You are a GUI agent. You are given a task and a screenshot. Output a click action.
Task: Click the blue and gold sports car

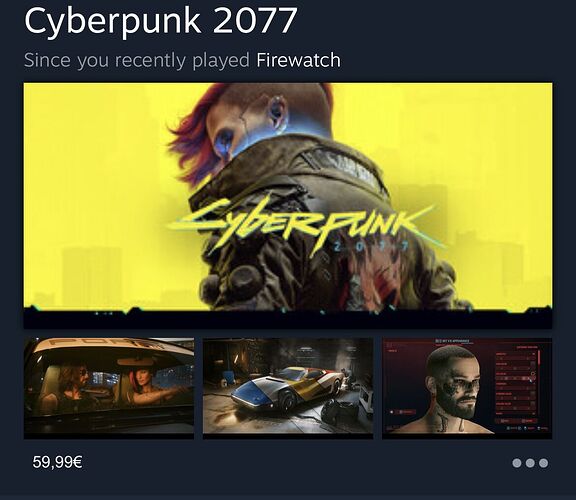(x=288, y=386)
